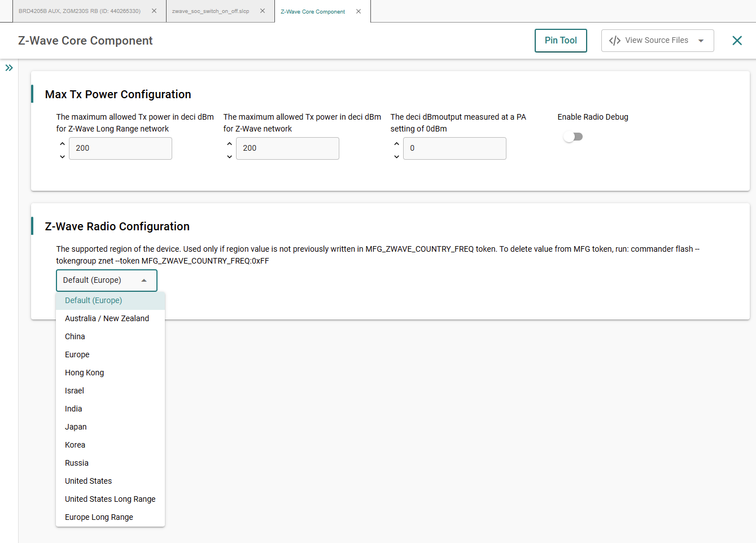
Task: Click the down arrow stepper for Z-Wave Tx power
Action: (229, 156)
